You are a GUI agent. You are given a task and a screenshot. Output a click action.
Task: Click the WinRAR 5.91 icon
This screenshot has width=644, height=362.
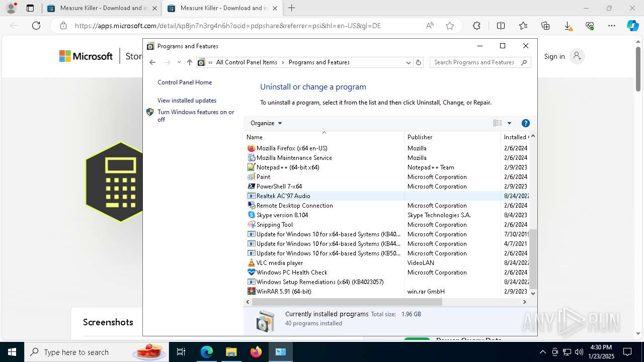pyautogui.click(x=252, y=292)
